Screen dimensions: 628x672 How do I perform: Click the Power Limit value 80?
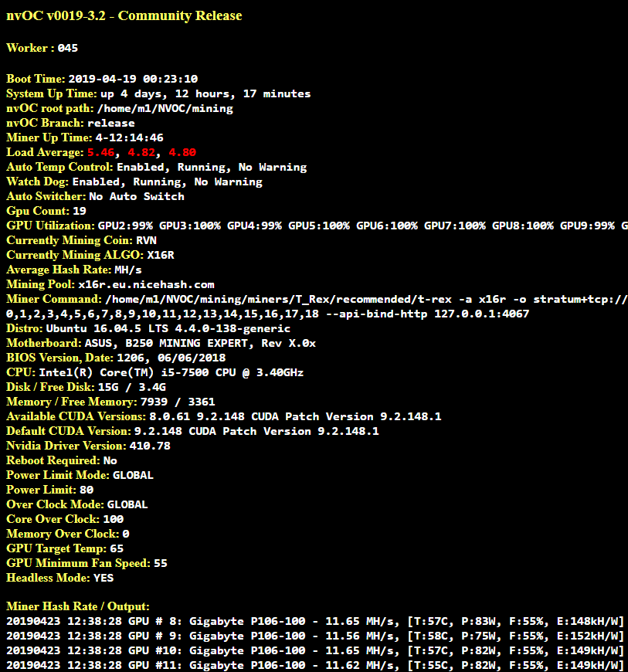[x=87, y=490]
